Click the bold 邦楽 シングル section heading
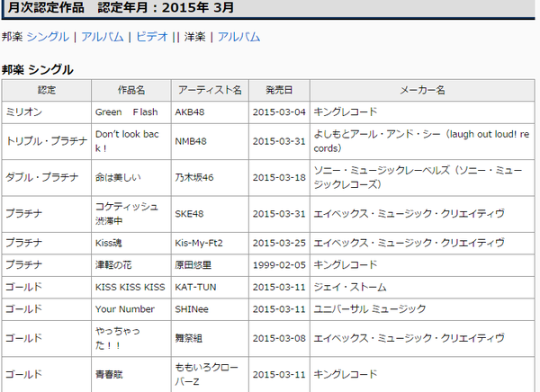Image resolution: width=540 pixels, height=392 pixels. [38, 70]
